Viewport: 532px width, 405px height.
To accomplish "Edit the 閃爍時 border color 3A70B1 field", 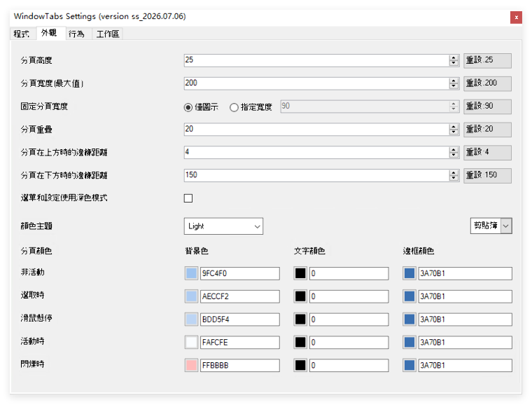I will point(465,366).
